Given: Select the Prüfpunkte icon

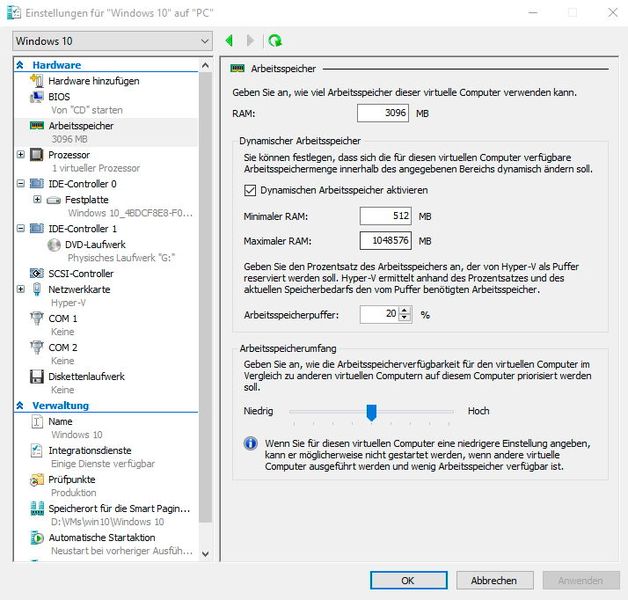Looking at the screenshot, I should click(x=36, y=479).
